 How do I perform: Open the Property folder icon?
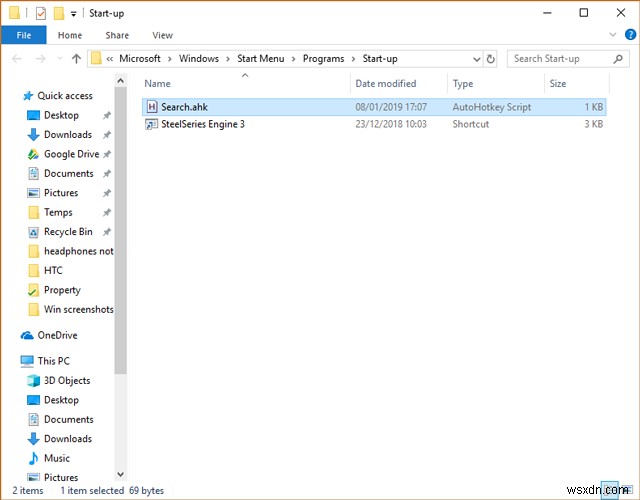(x=33, y=290)
